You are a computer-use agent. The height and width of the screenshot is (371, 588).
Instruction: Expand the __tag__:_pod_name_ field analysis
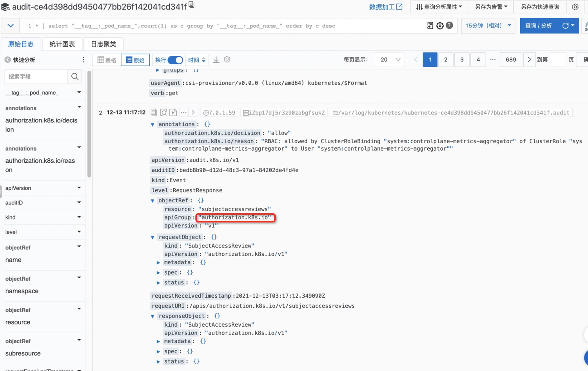(x=79, y=93)
